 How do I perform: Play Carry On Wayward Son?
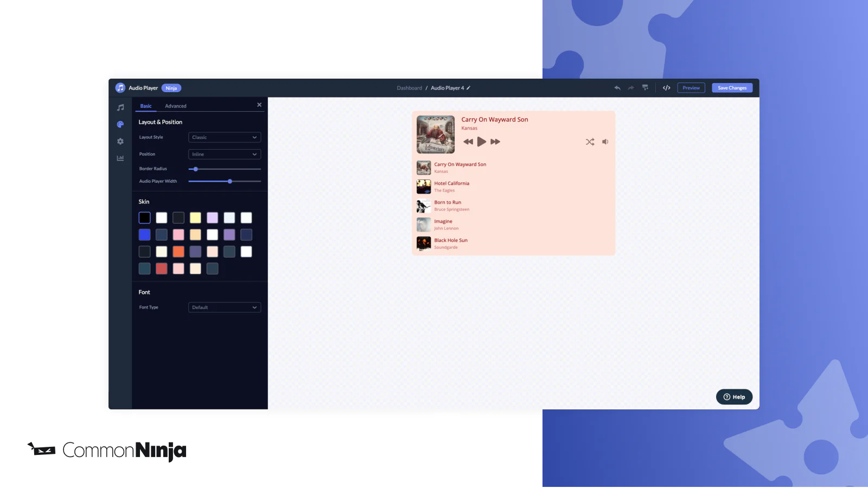(482, 142)
